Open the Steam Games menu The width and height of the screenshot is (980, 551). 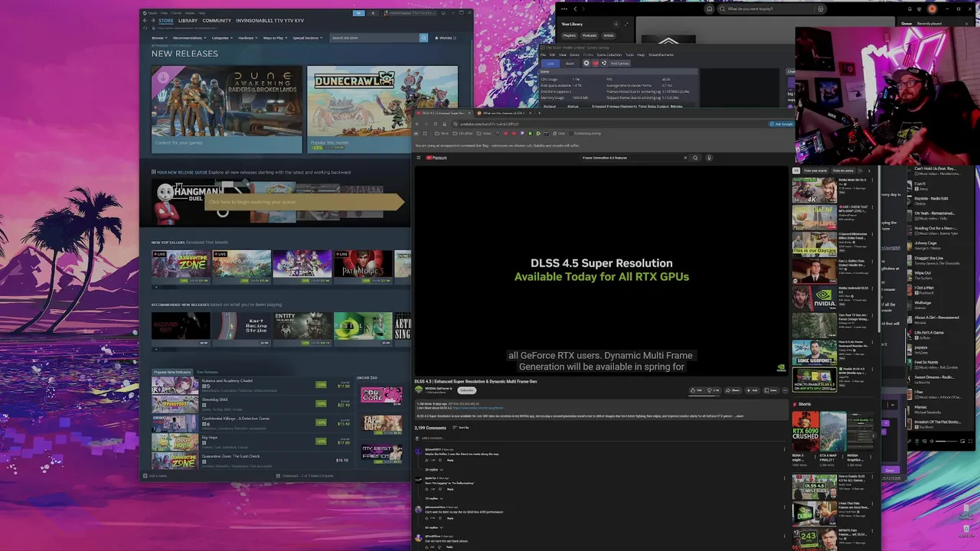(x=190, y=13)
